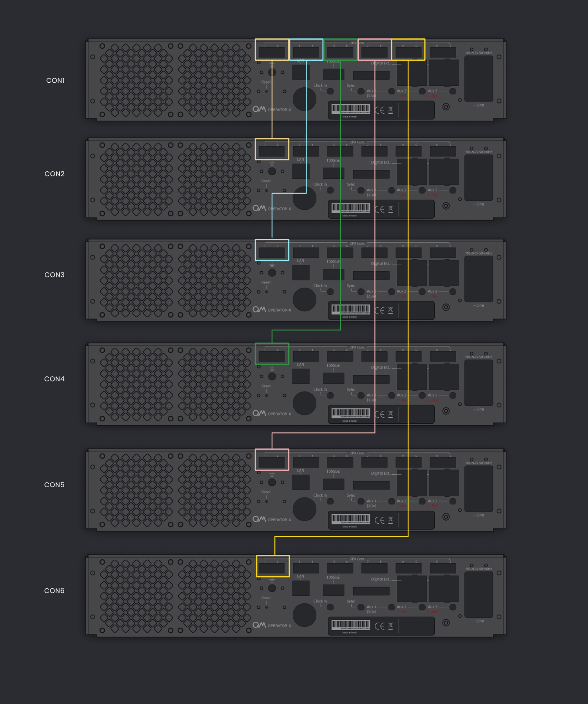Select the LAN port on CON3
588x704 pixels.
pyautogui.click(x=301, y=272)
